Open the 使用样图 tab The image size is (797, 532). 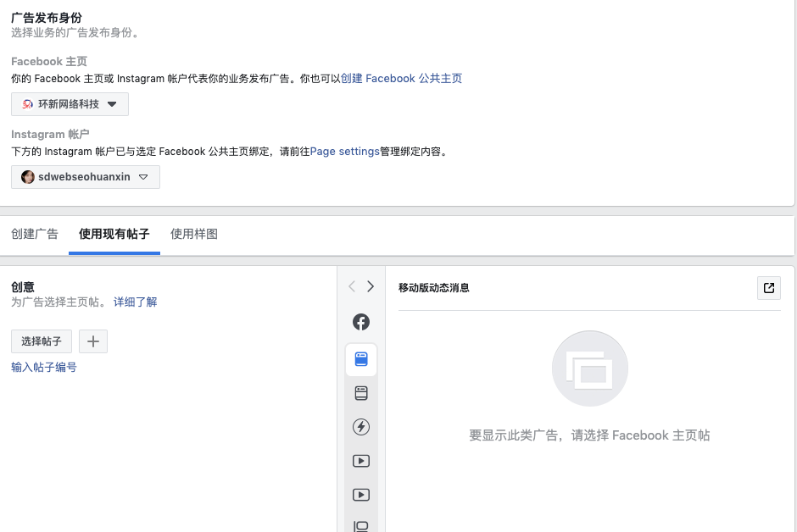point(194,234)
